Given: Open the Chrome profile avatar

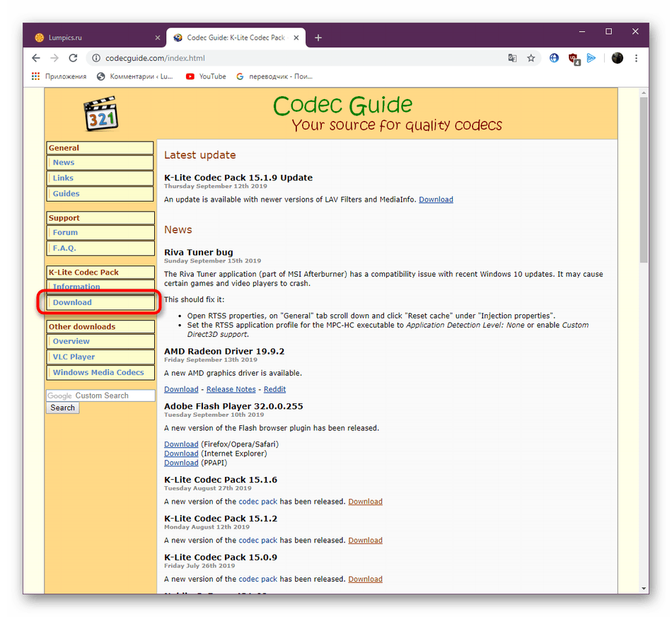Looking at the screenshot, I should (617, 58).
